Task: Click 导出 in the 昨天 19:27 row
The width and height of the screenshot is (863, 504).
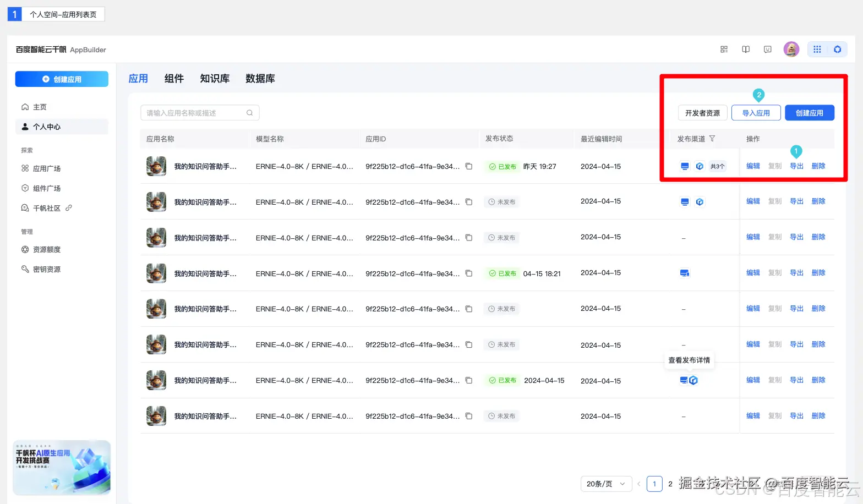Action: pos(796,166)
